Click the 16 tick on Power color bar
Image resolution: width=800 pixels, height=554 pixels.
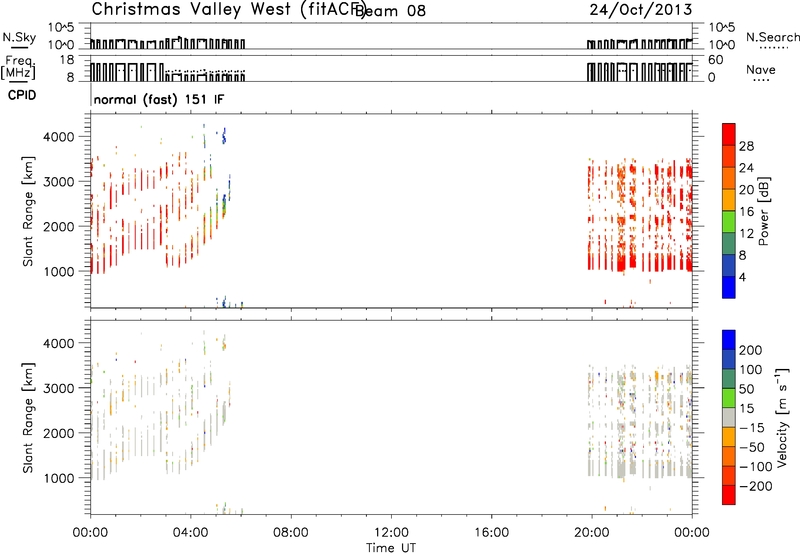pyautogui.click(x=746, y=212)
